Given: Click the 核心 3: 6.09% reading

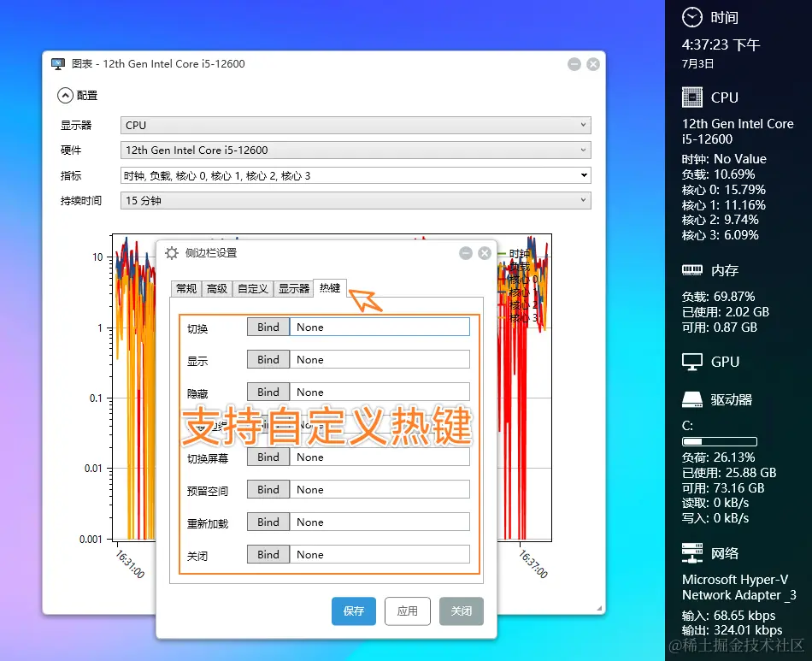Looking at the screenshot, I should (721, 235).
